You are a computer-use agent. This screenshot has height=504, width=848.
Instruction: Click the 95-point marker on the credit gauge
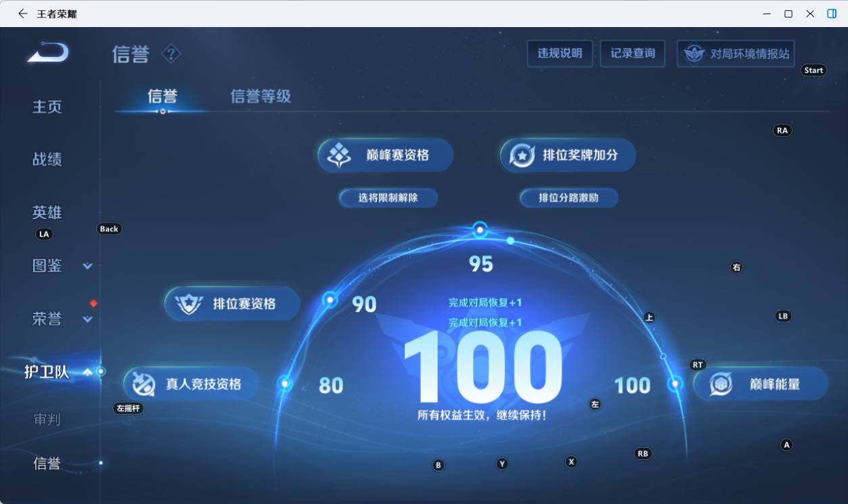[x=481, y=229]
